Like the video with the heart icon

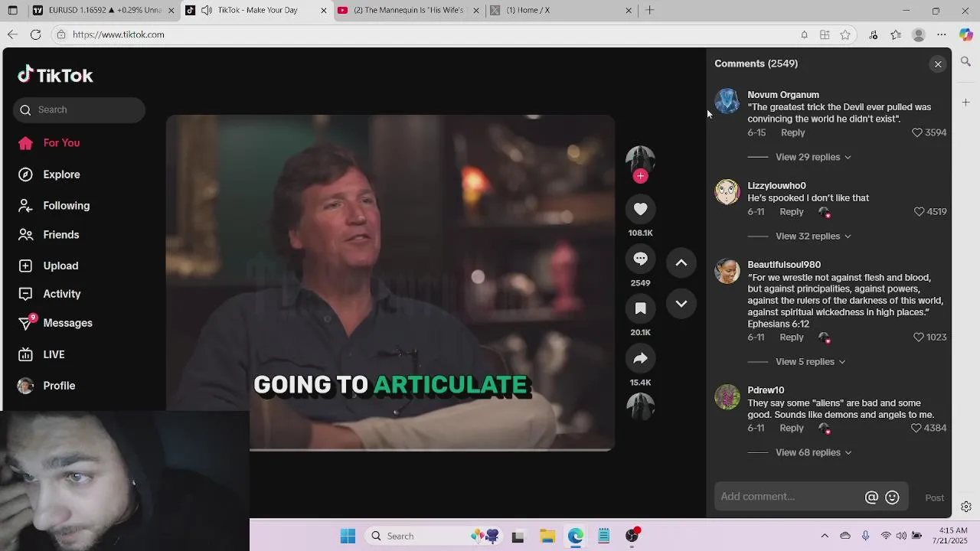tap(640, 209)
